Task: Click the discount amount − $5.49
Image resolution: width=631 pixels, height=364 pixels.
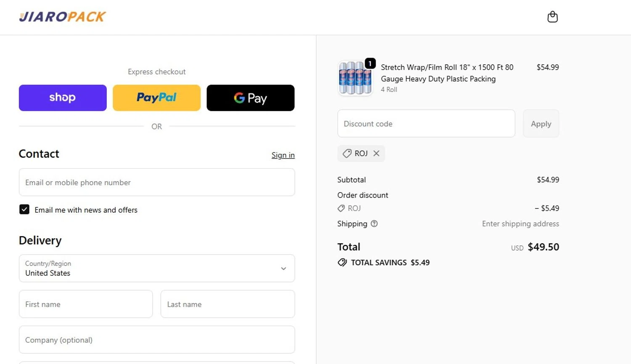Action: coord(547,208)
